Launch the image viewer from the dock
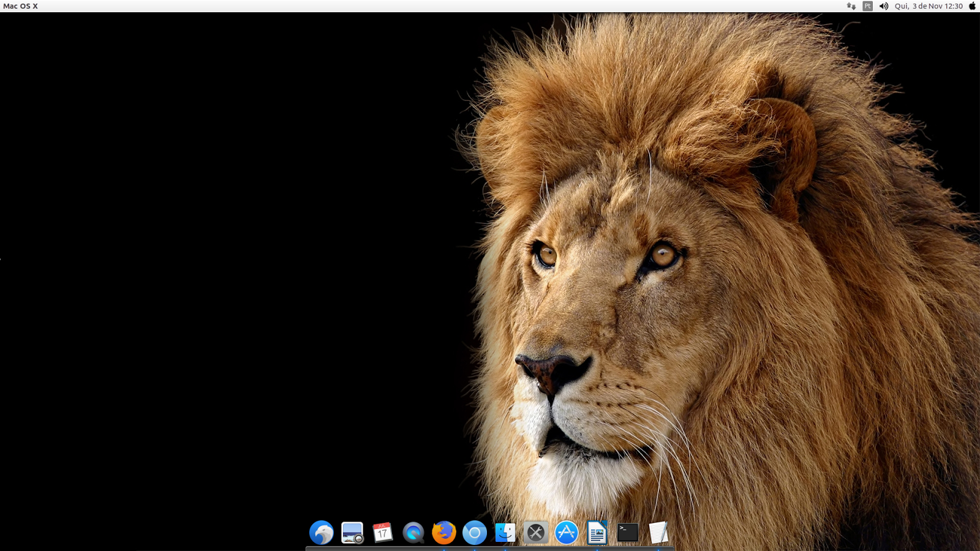 coord(352,533)
